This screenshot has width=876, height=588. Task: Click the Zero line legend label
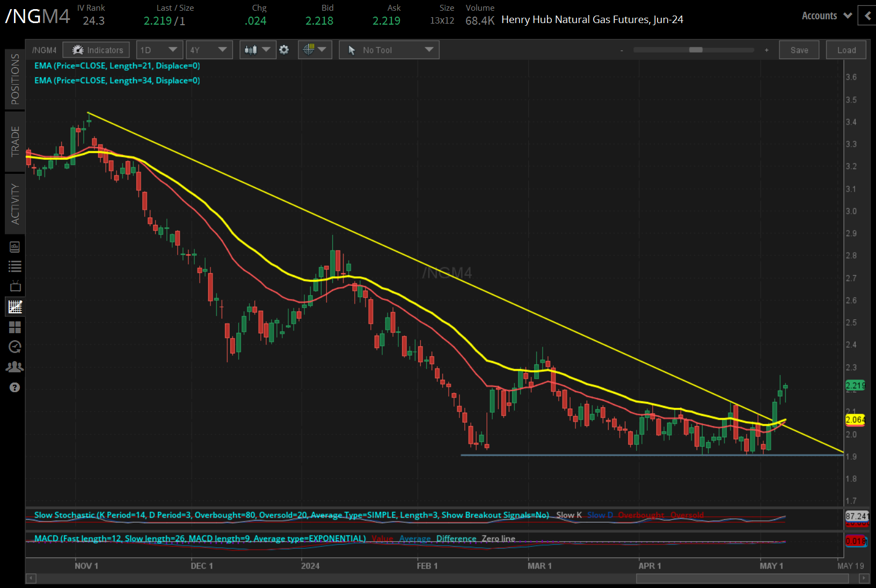click(499, 539)
